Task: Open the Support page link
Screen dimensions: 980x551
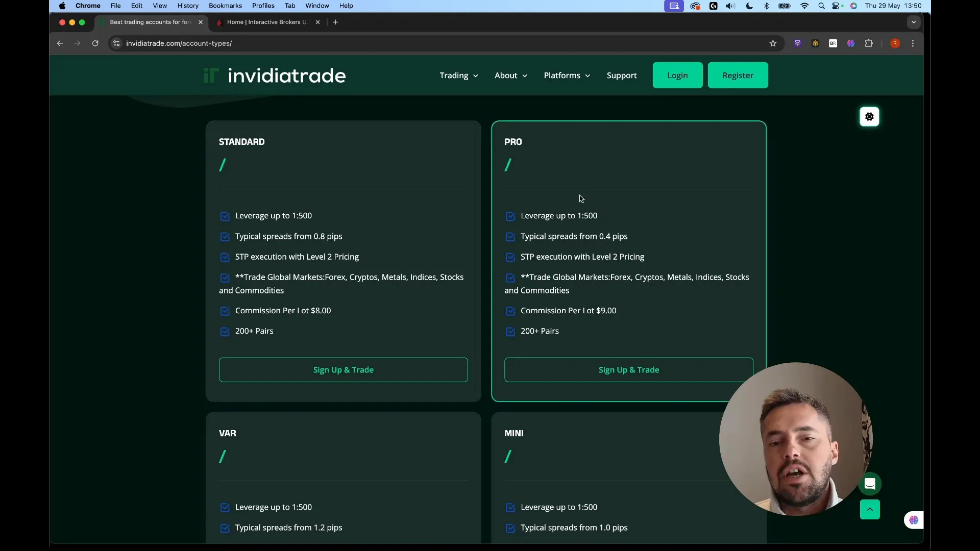Action: coord(621,76)
